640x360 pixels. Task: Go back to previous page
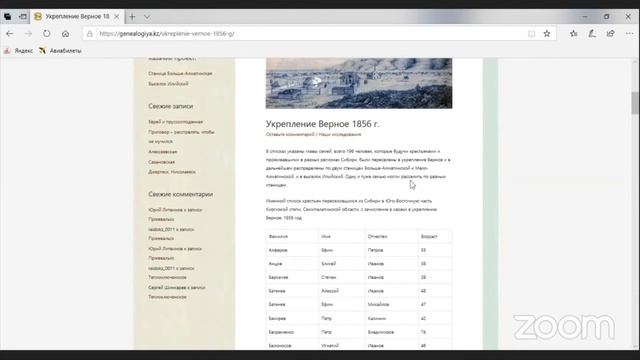point(9,34)
